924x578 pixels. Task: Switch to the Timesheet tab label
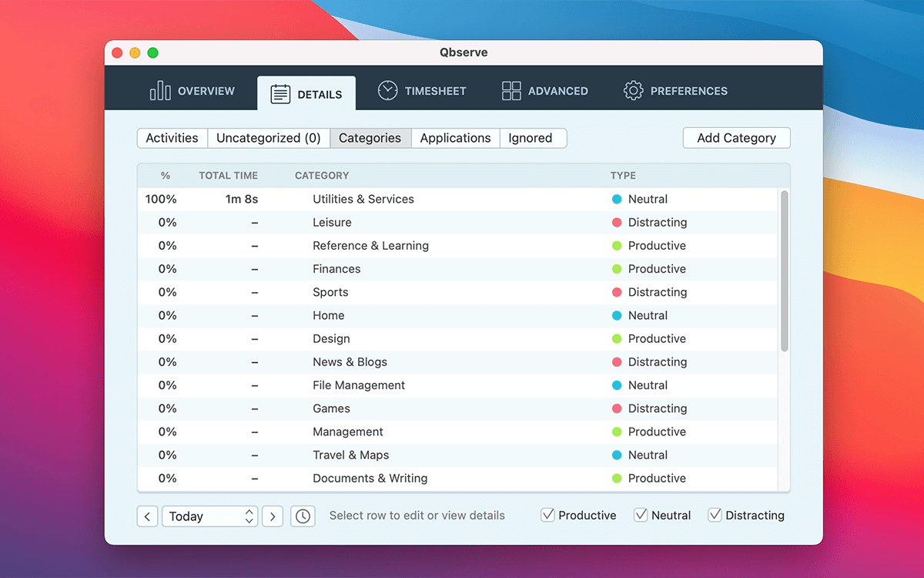(436, 91)
